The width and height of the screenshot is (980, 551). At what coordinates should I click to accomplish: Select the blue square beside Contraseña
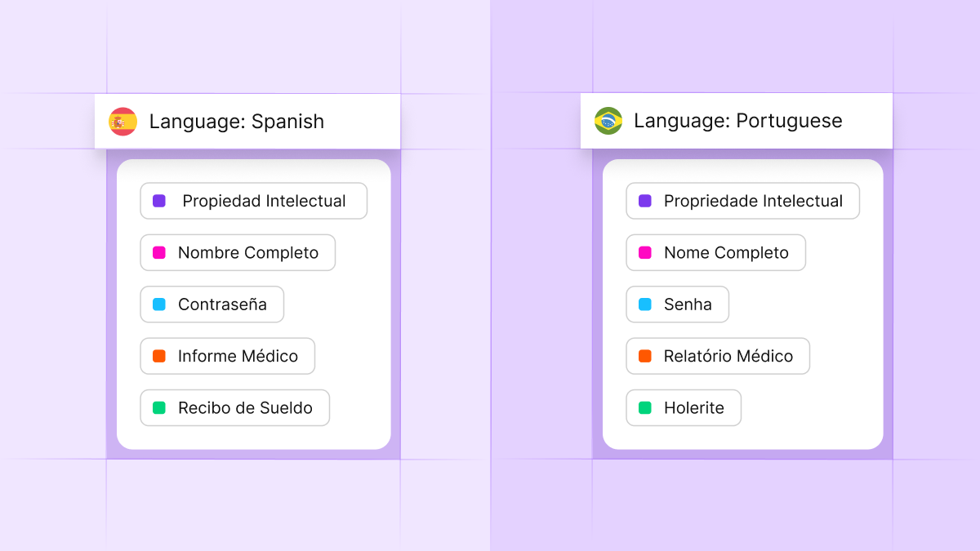(157, 304)
